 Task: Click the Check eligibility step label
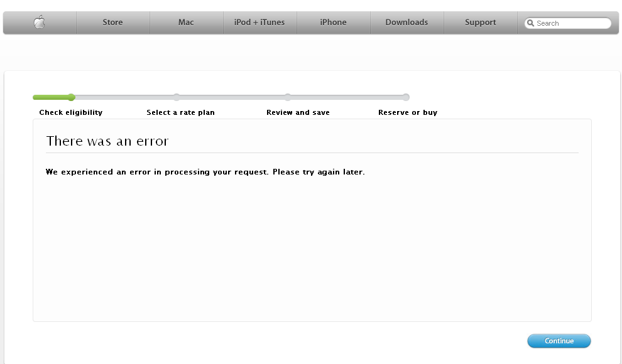(x=70, y=112)
